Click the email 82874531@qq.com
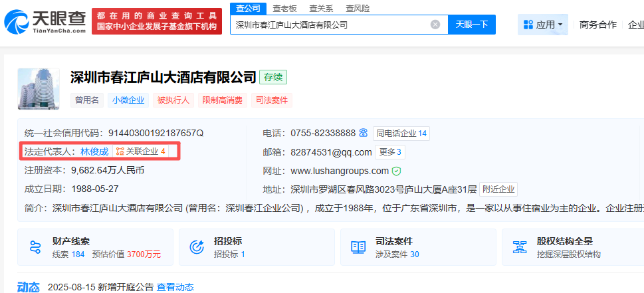 coord(331,152)
